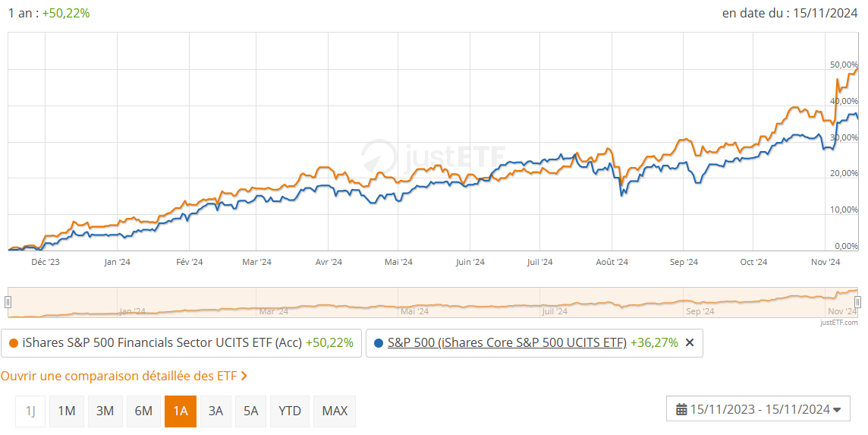868x435 pixels.
Task: Select the YTD period
Action: pyautogui.click(x=290, y=411)
